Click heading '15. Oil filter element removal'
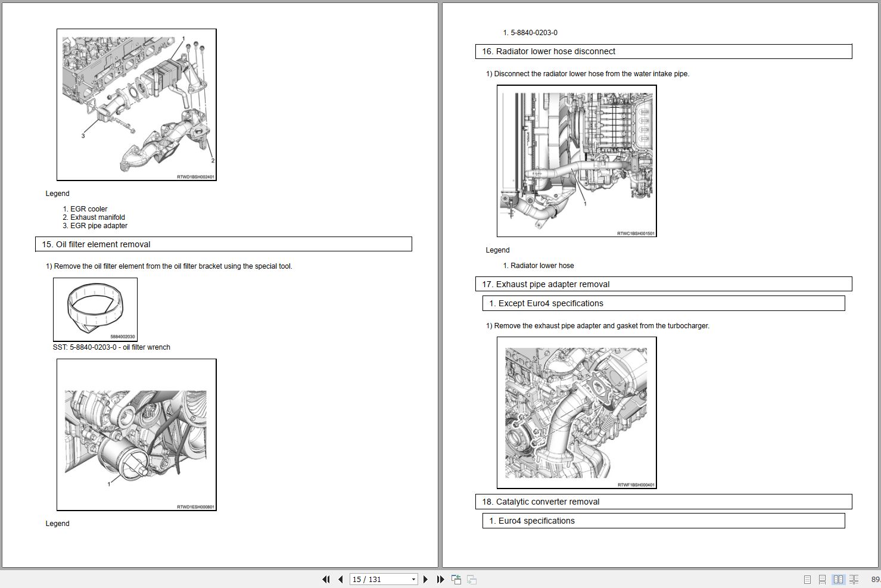 (223, 244)
